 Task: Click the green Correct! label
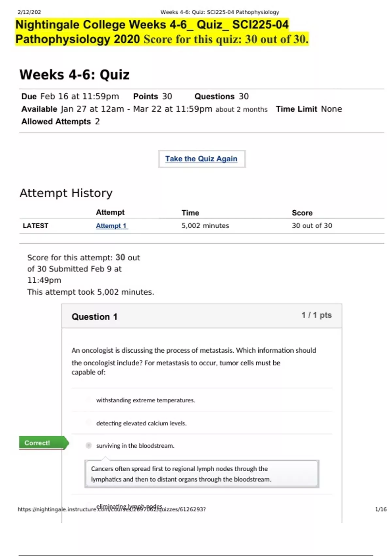click(x=43, y=443)
